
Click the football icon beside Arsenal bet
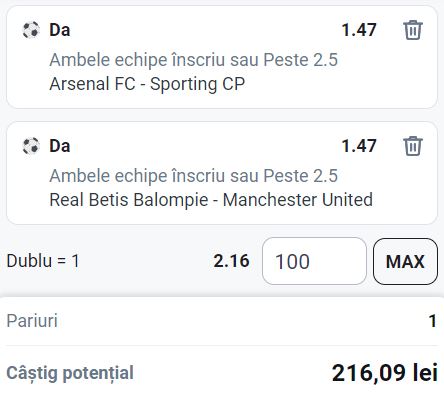31,30
